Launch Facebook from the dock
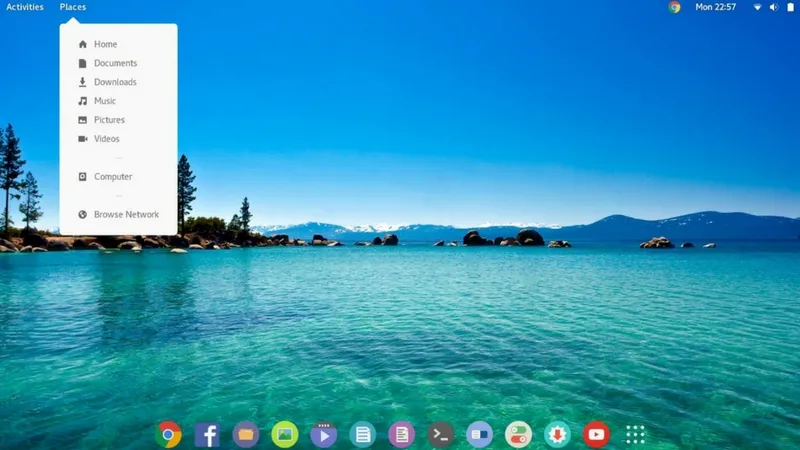This screenshot has width=800, height=450. click(207, 434)
